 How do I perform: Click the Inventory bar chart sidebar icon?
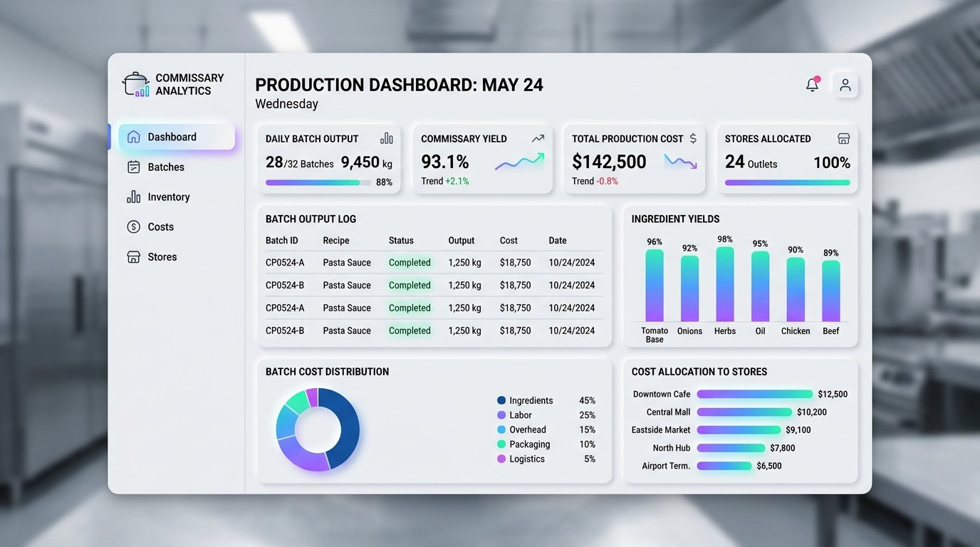133,197
